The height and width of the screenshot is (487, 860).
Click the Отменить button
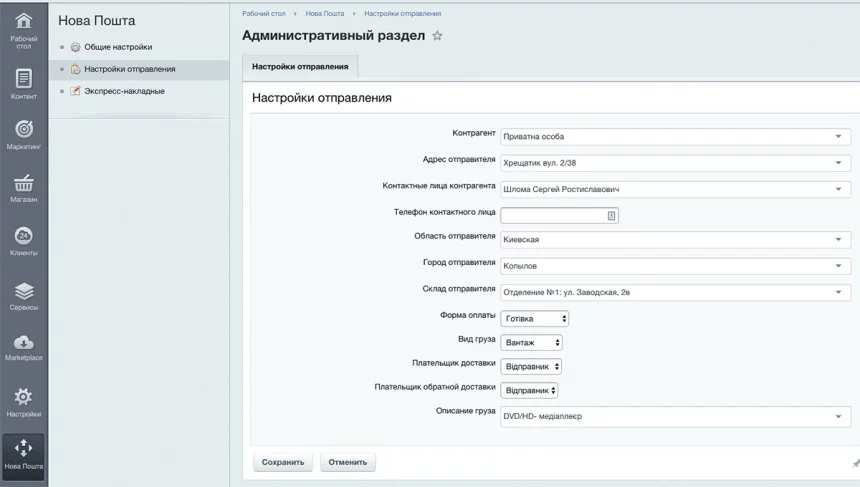pyautogui.click(x=350, y=463)
